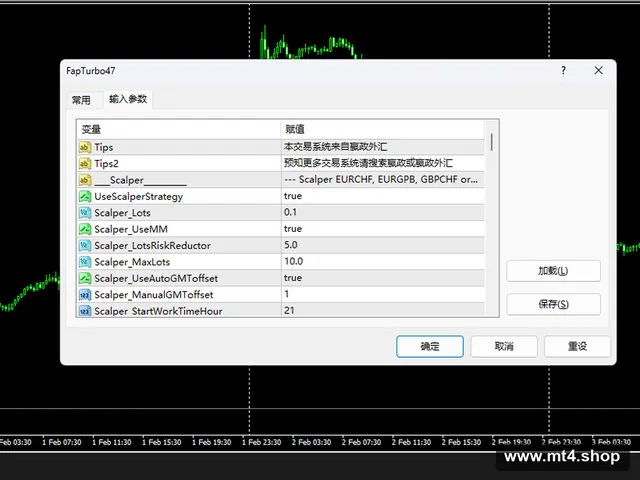The width and height of the screenshot is (640, 480).
Task: Click the Scalper_StartWorkTimeHour value 21
Action: coord(289,310)
